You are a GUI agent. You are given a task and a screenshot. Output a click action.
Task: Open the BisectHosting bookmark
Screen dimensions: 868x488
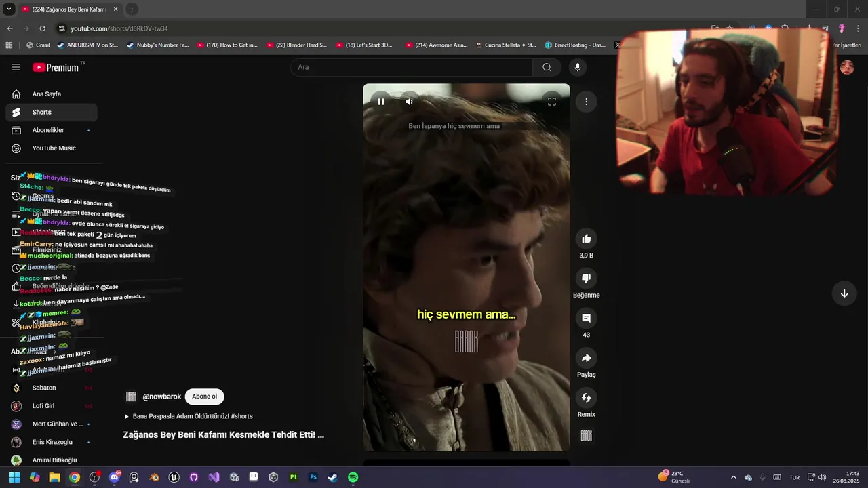tap(575, 45)
